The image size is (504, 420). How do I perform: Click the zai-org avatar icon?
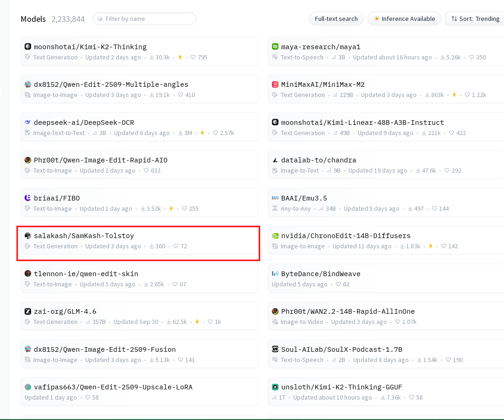pos(28,311)
